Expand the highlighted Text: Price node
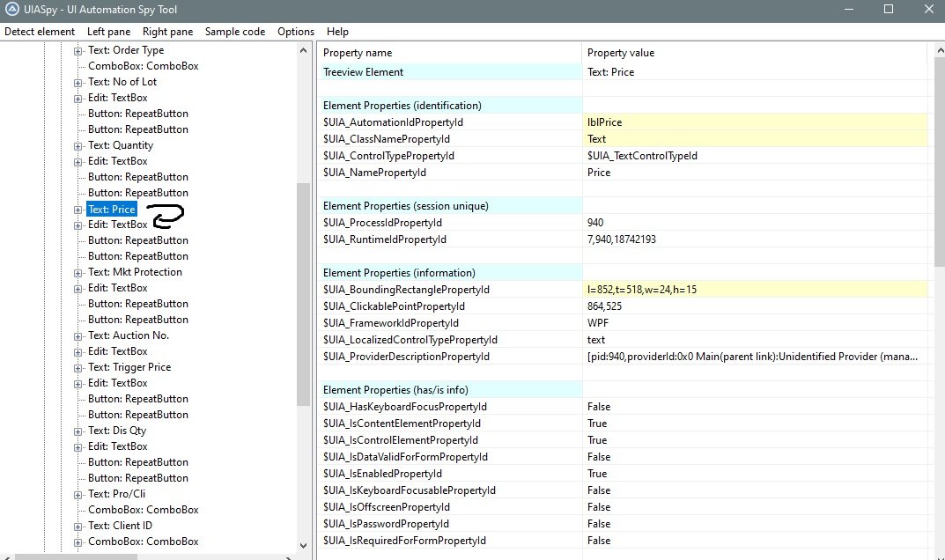Viewport: 945px width, 560px height. (x=78, y=210)
